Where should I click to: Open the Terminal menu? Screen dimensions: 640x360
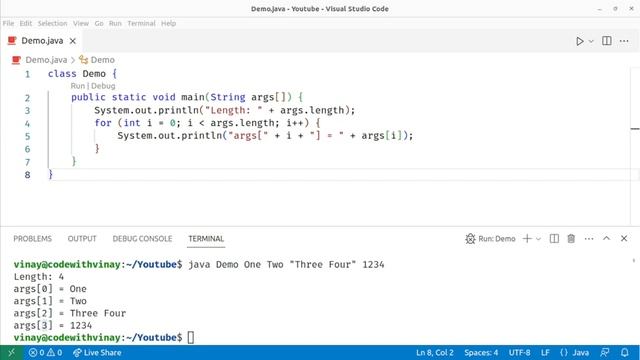tap(141, 23)
